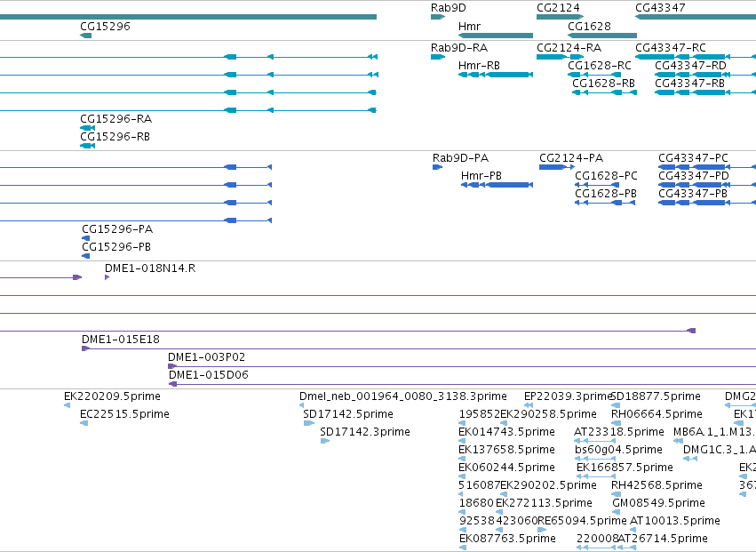Select the RH06664.5prime EST label
The height and width of the screenshot is (552, 756).
click(657, 414)
